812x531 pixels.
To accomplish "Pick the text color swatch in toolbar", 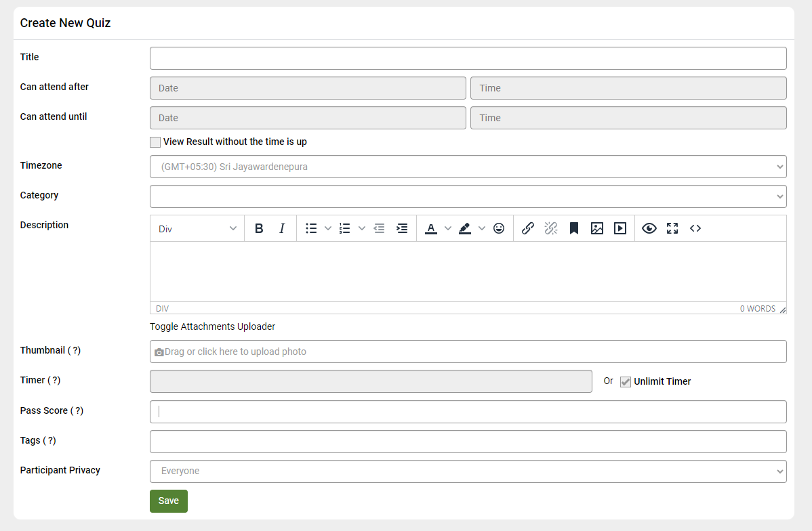I will pos(430,229).
